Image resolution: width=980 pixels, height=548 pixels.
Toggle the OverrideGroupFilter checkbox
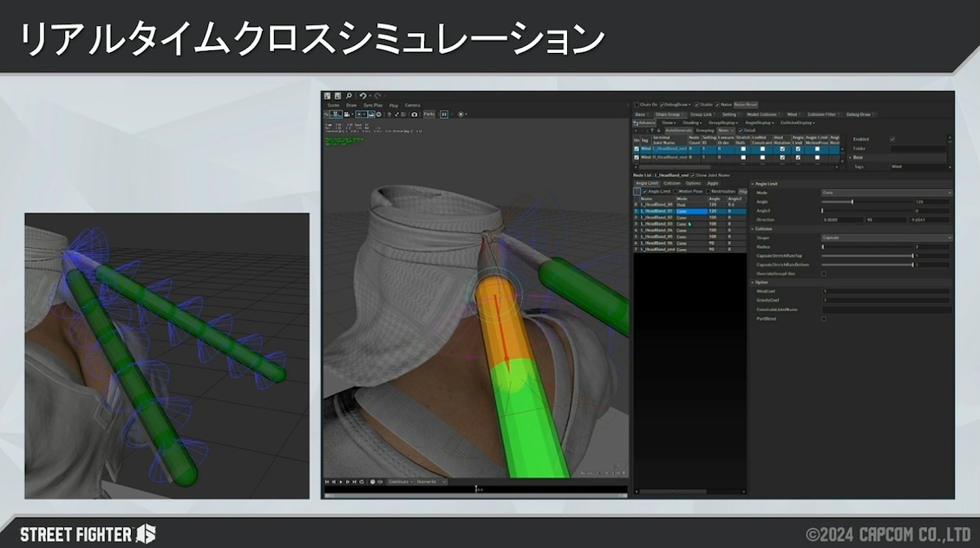(824, 274)
